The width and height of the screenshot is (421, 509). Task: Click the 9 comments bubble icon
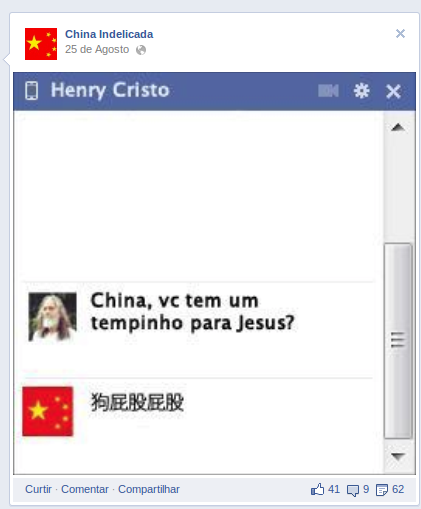(x=353, y=490)
